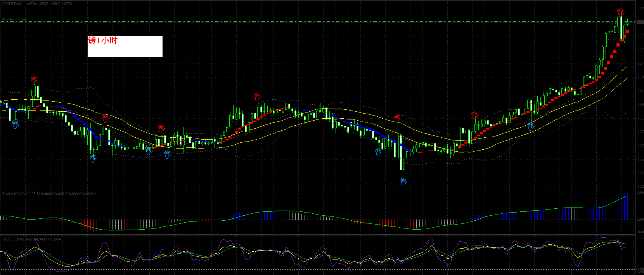This screenshot has width=644, height=275.
Task: Click the fourth red hand signal from left
Action: coord(258,97)
